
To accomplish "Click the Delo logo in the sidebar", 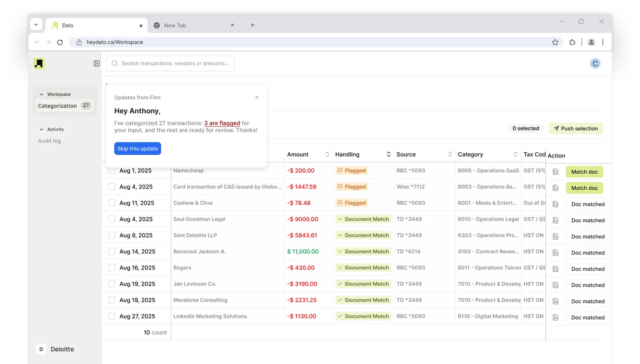I will [39, 63].
